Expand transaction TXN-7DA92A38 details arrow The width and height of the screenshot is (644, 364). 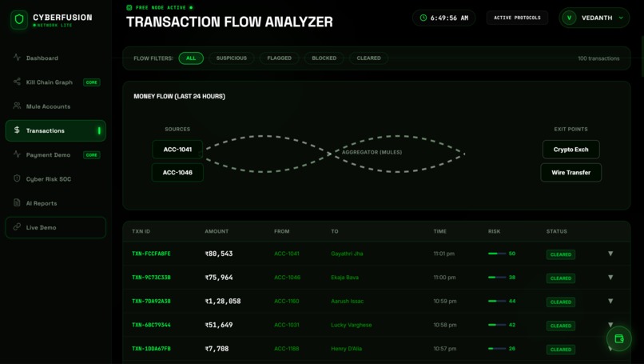[x=610, y=301]
